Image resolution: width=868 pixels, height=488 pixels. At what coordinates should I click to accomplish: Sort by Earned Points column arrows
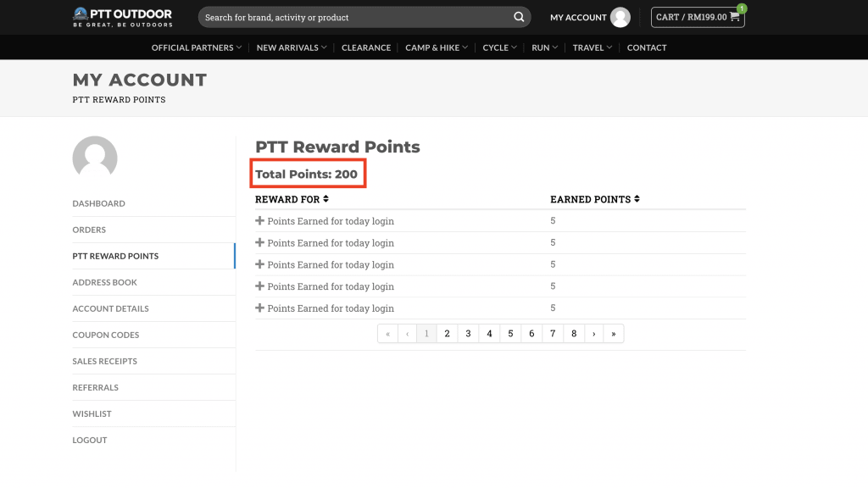pos(637,199)
